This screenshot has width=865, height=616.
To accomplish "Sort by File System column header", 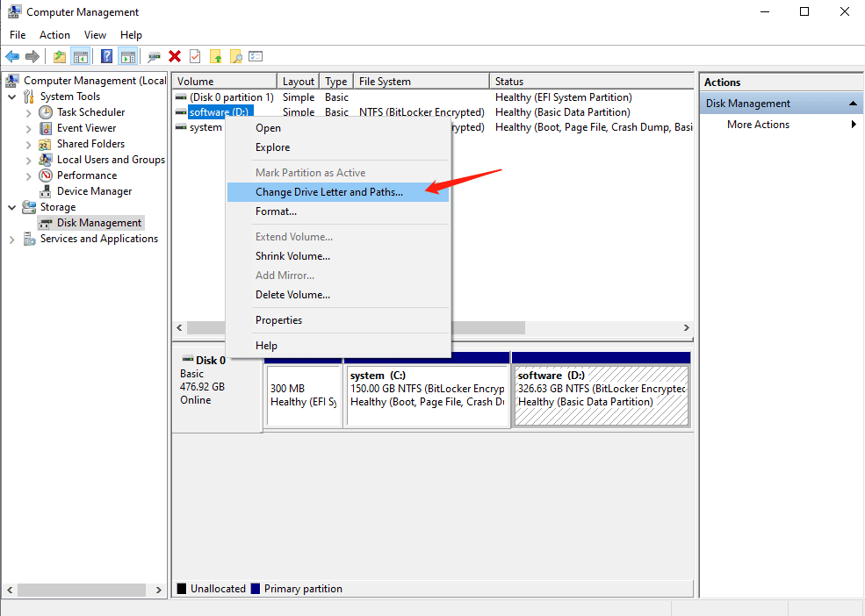I will (420, 82).
